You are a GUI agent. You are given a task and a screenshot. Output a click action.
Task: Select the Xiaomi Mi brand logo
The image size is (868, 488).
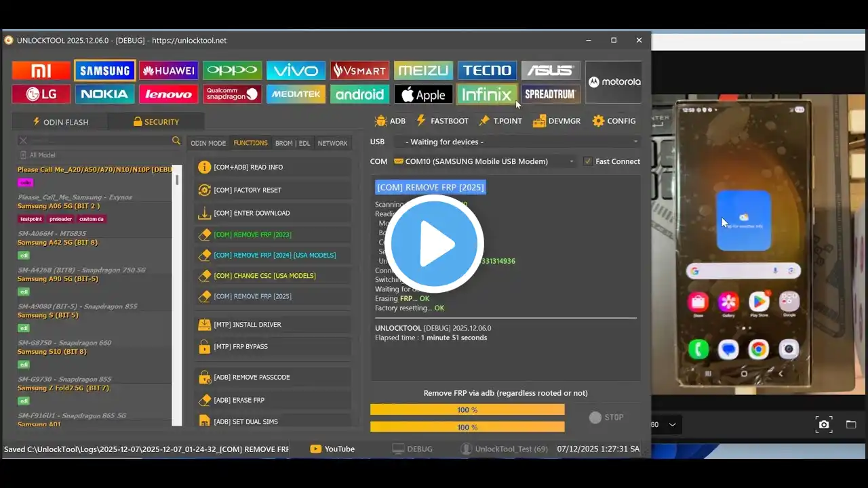(x=41, y=70)
